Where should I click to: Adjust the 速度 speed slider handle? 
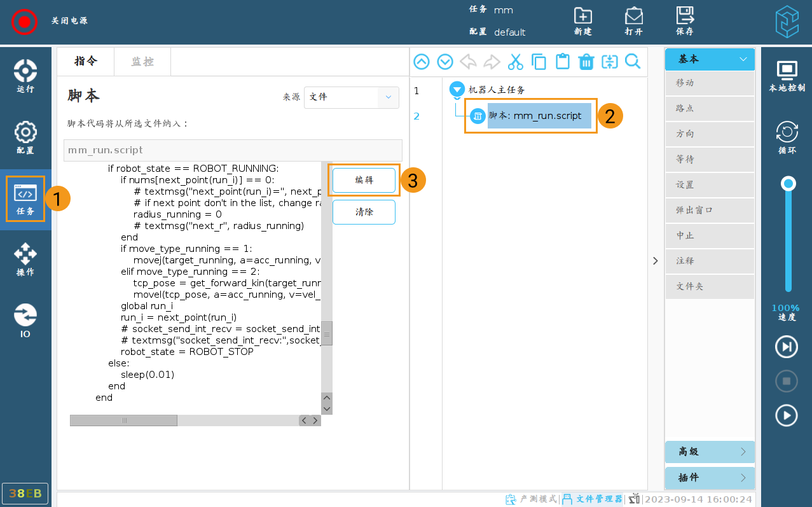click(788, 184)
